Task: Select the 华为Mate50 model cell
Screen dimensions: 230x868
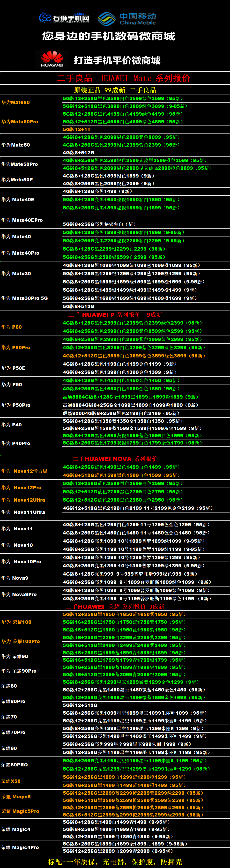Action: 31,145
